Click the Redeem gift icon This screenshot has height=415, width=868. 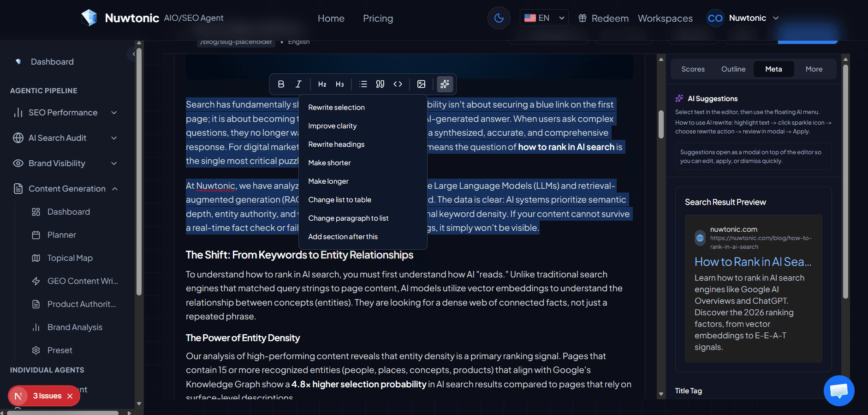pos(583,18)
